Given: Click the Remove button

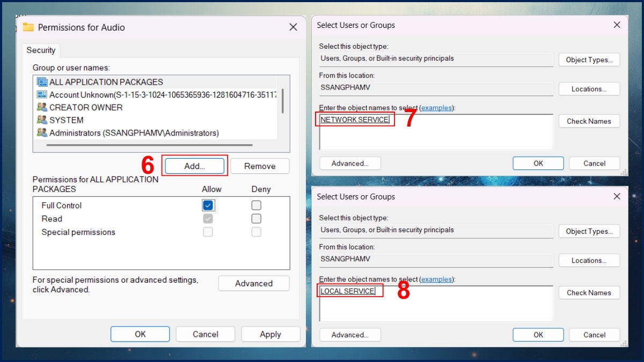Looking at the screenshot, I should pos(260,166).
